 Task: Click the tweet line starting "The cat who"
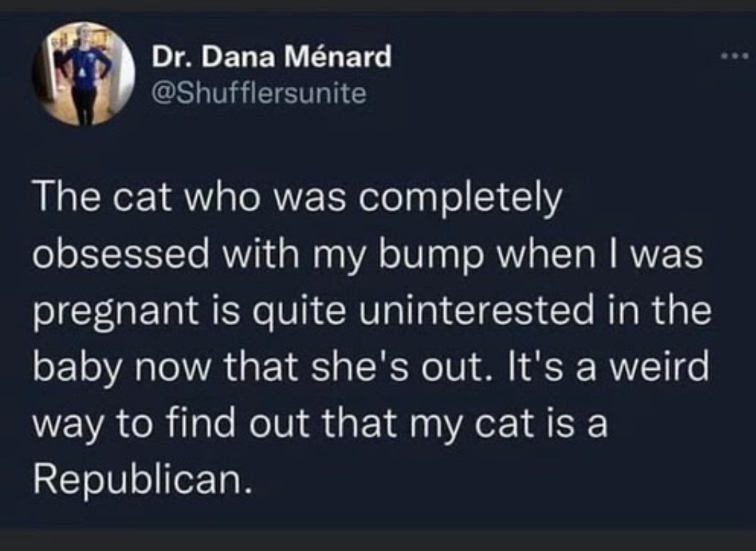click(297, 199)
